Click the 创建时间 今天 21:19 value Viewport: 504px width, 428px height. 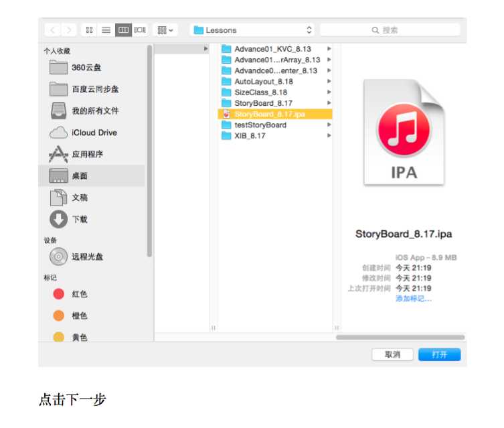(x=414, y=268)
